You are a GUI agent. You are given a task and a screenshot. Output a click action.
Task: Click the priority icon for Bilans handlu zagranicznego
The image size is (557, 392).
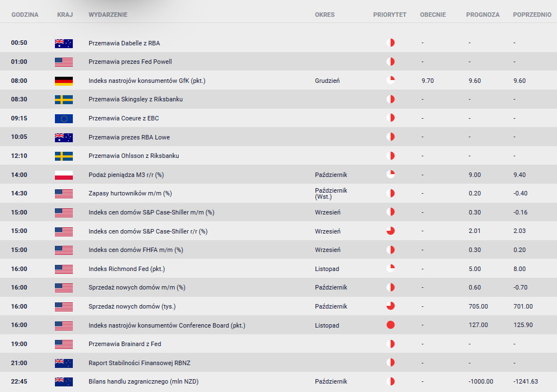tap(391, 381)
